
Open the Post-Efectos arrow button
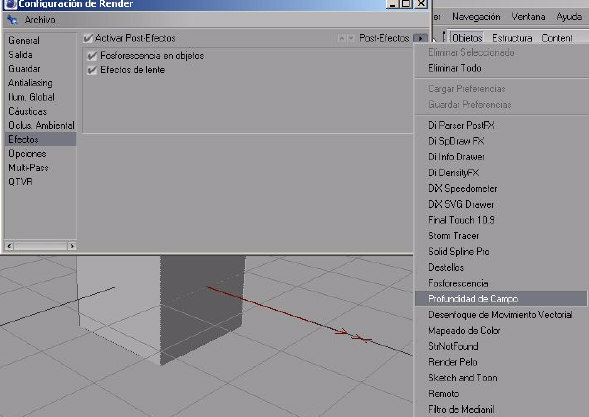420,38
